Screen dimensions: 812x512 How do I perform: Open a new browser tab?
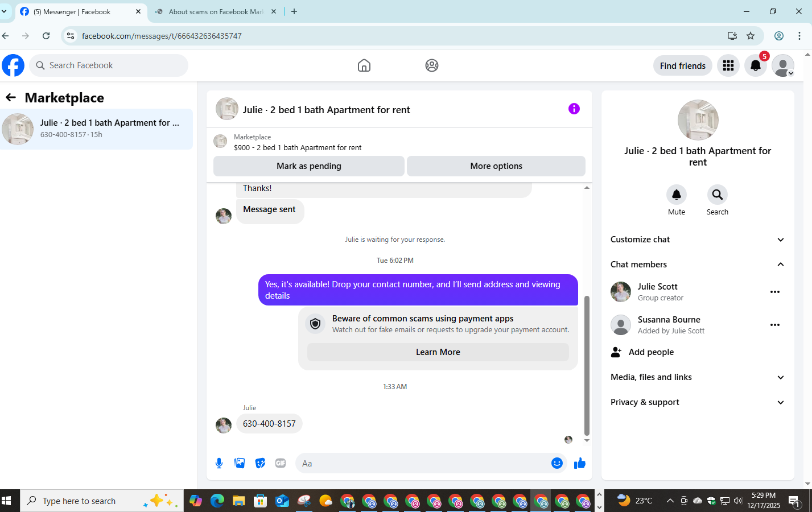point(294,11)
